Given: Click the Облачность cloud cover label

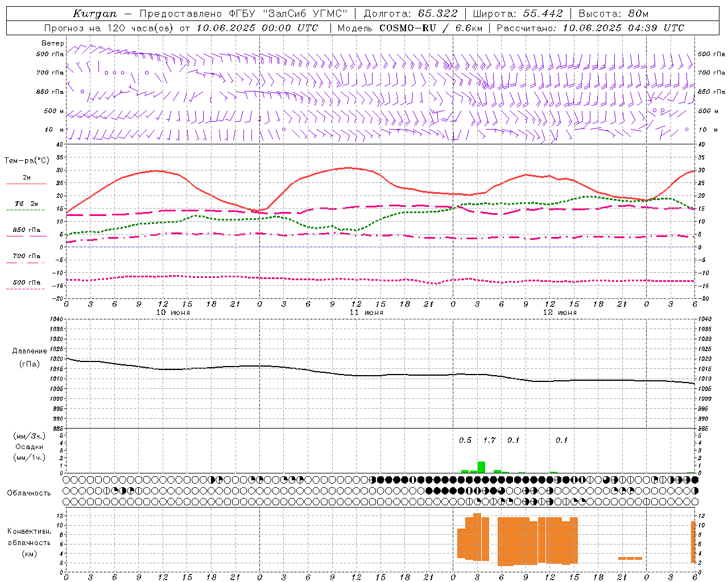Looking at the screenshot, I should point(28,493).
